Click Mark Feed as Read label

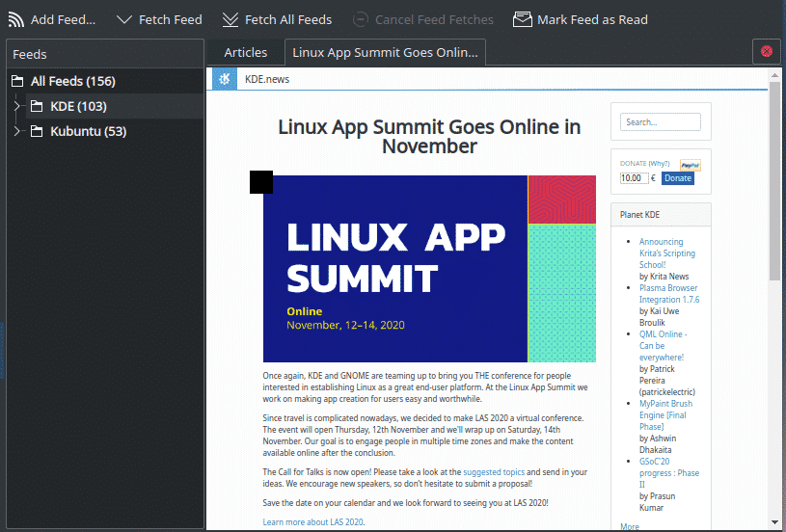[x=592, y=19]
